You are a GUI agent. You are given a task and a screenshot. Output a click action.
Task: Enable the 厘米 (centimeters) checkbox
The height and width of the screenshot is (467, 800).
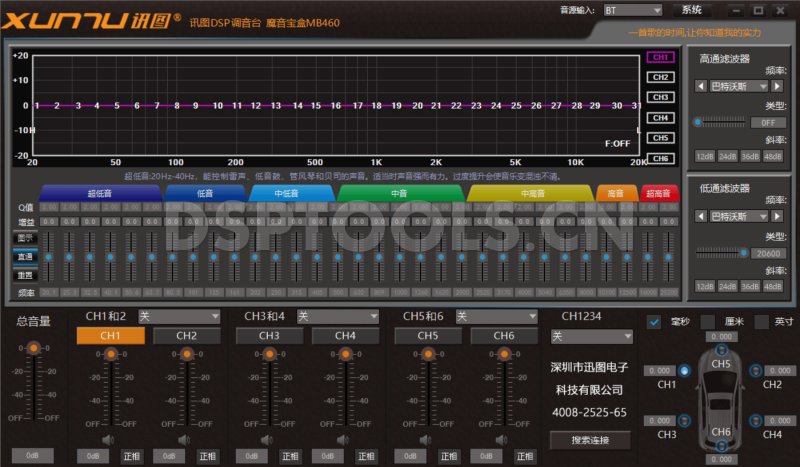708,322
